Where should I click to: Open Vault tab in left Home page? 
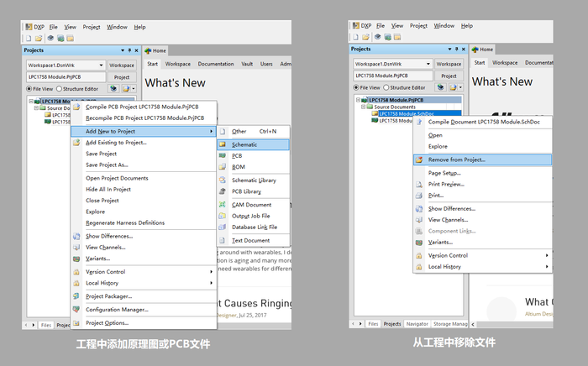tap(247, 64)
